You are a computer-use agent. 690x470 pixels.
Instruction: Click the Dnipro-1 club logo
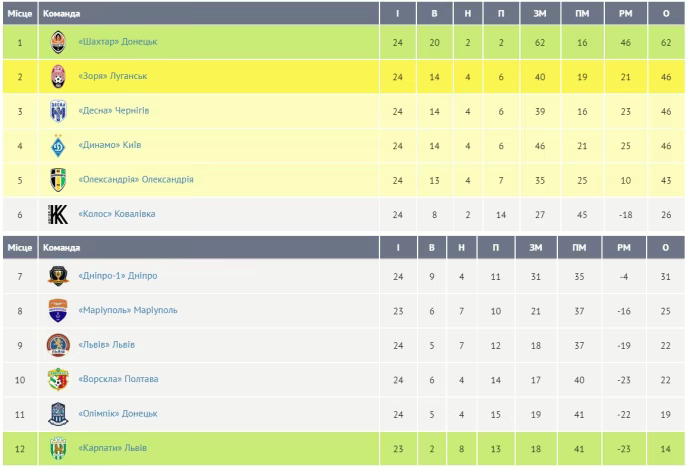click(58, 276)
